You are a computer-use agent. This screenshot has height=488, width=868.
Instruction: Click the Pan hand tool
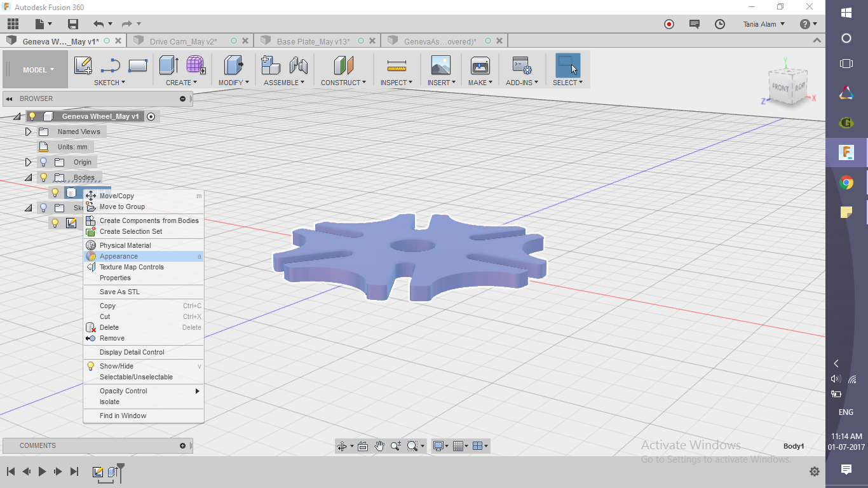pos(379,446)
